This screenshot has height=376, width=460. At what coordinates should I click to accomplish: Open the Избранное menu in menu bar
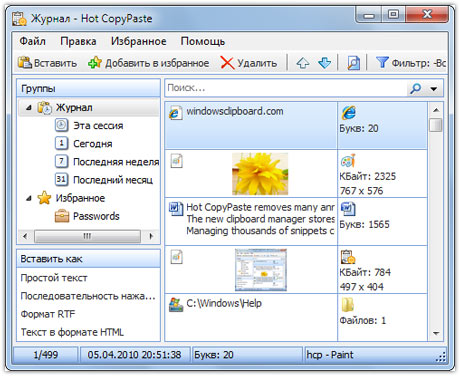coord(139,41)
